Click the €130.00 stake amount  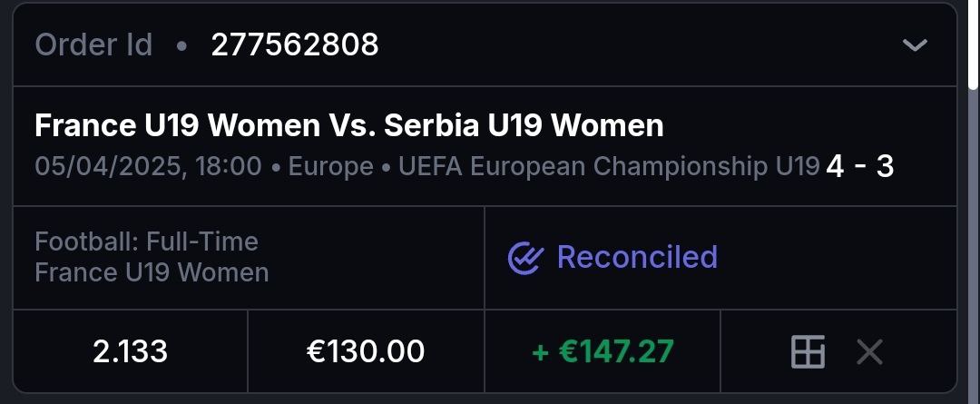click(366, 351)
